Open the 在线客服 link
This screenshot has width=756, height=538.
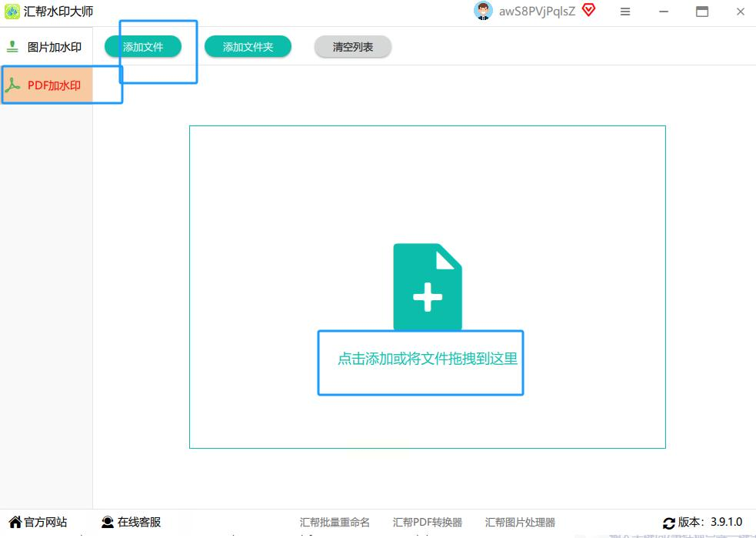coord(139,522)
